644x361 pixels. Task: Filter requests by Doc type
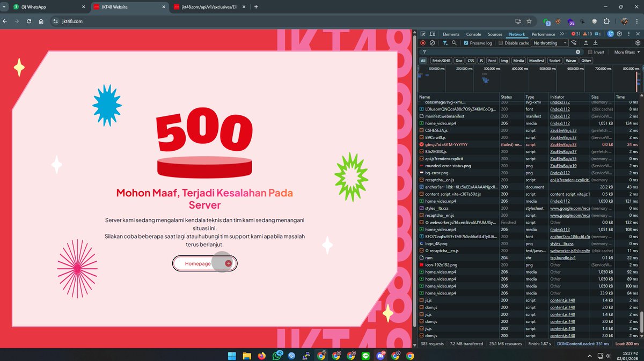[459, 61]
